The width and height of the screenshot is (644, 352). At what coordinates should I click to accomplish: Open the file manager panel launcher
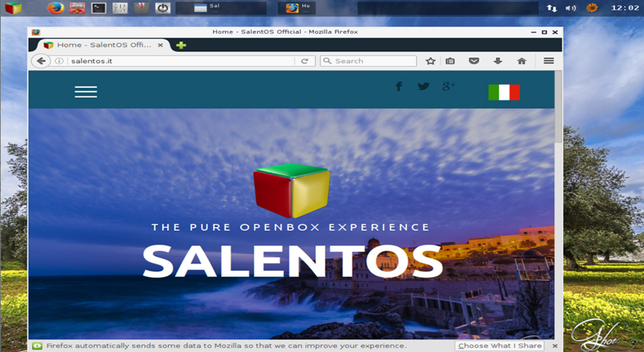(77, 8)
